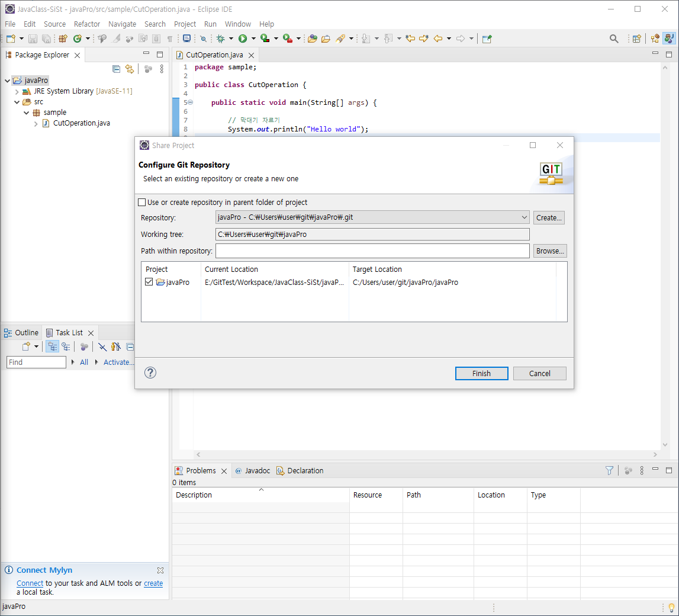Collapse the sample package node

click(x=27, y=113)
